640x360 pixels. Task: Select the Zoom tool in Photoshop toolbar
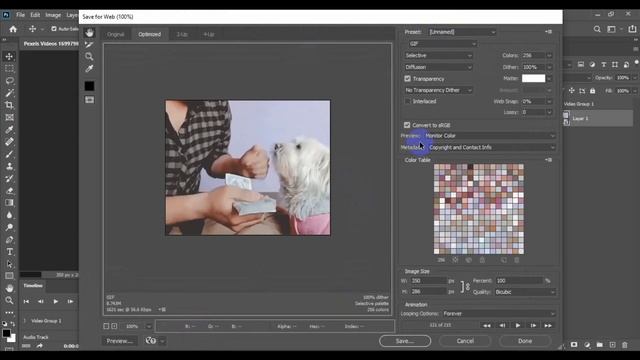9,300
